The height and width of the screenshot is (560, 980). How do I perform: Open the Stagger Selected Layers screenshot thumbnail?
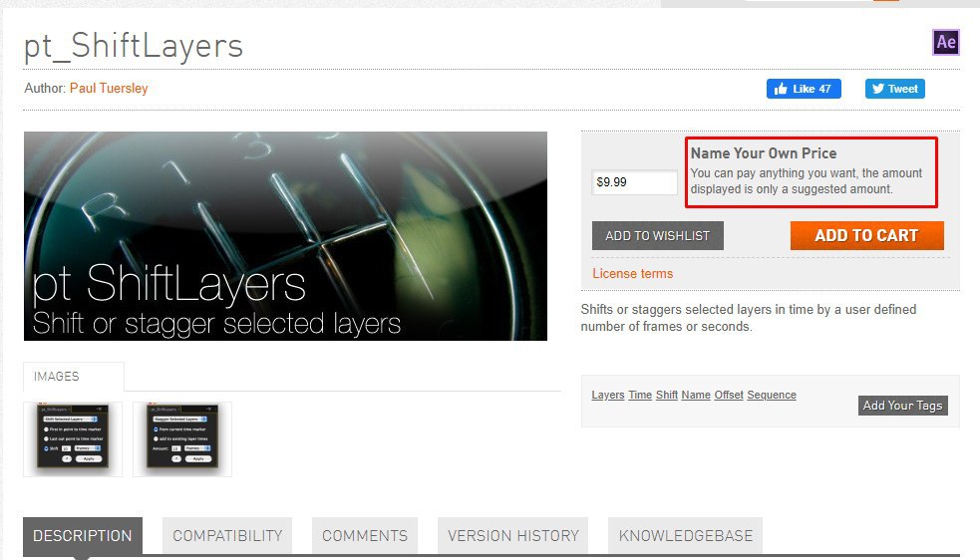[181, 439]
